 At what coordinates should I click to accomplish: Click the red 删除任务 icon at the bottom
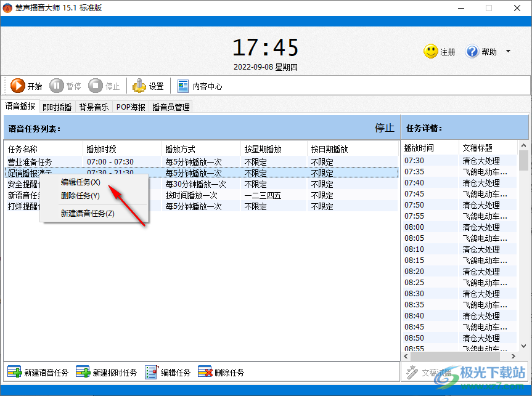click(x=204, y=372)
